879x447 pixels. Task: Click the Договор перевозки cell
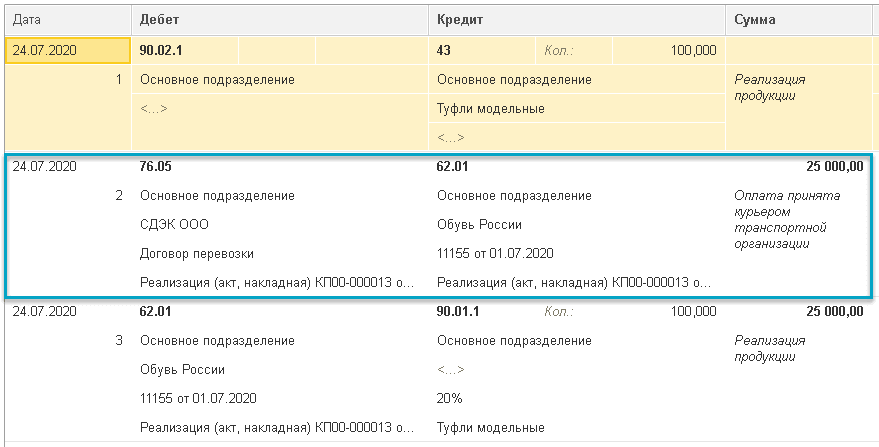pos(197,254)
